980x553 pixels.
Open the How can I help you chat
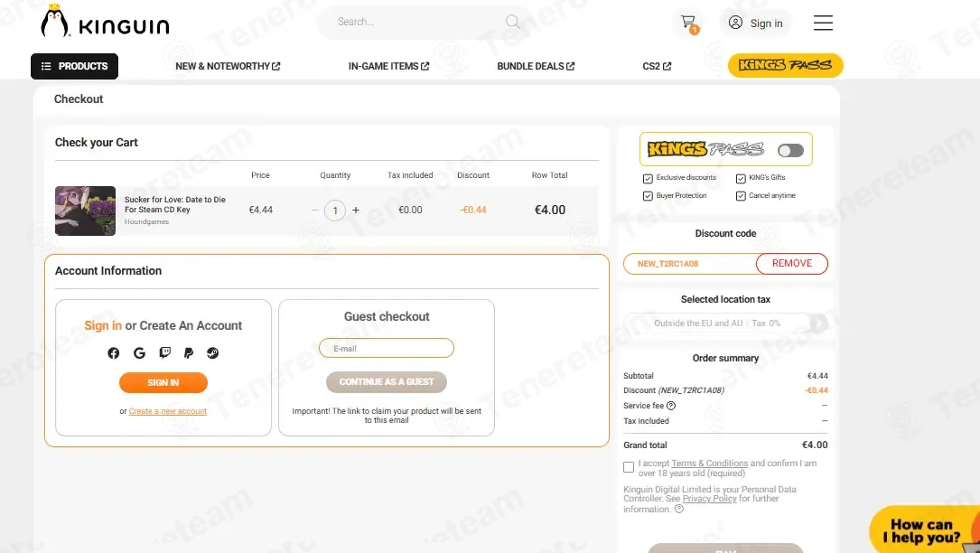925,530
